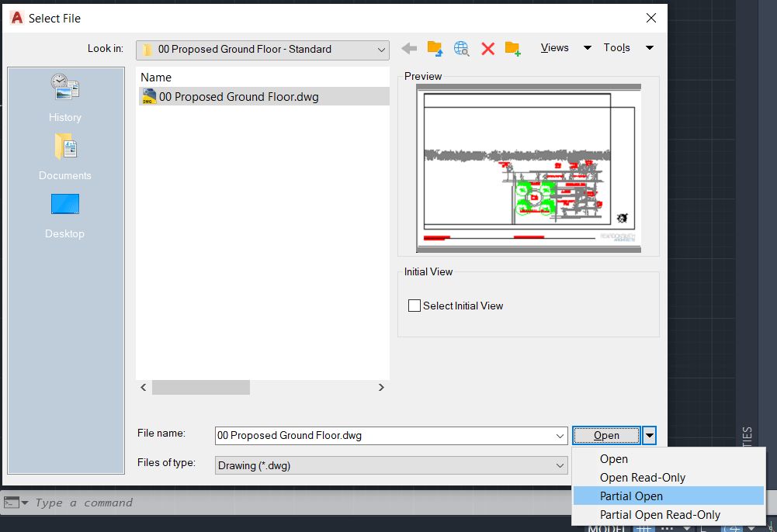Open Desktop in places sidebar
This screenshot has height=532, width=777.
(x=65, y=216)
